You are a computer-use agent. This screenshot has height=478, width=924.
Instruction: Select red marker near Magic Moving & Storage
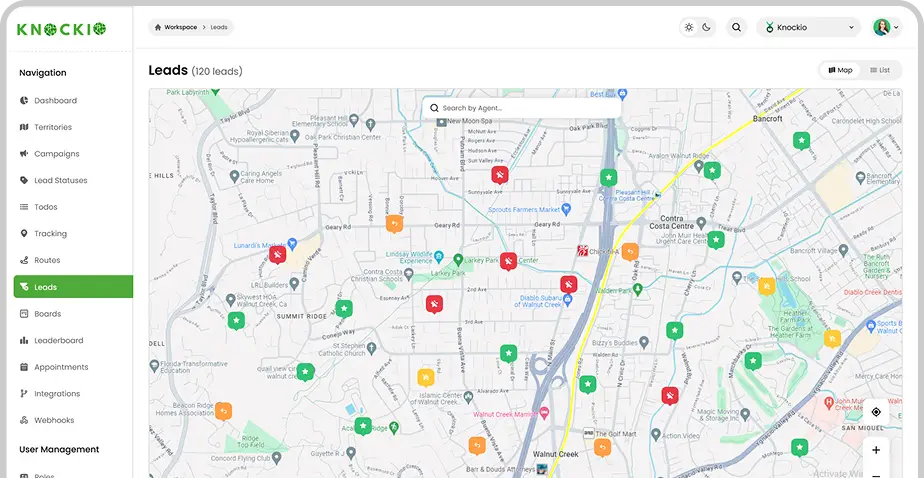tap(670, 395)
